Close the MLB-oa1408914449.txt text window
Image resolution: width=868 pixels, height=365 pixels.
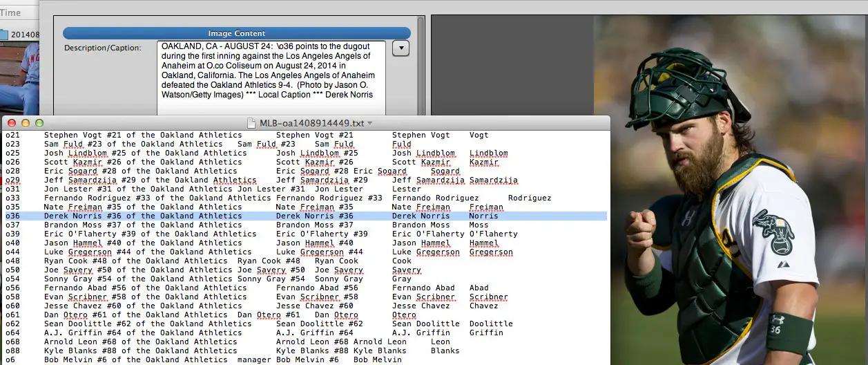point(11,123)
